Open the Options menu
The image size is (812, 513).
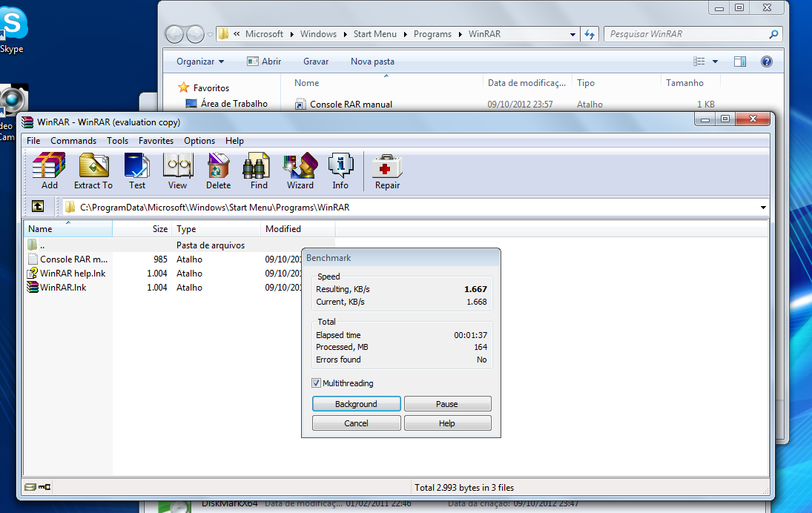click(x=199, y=141)
